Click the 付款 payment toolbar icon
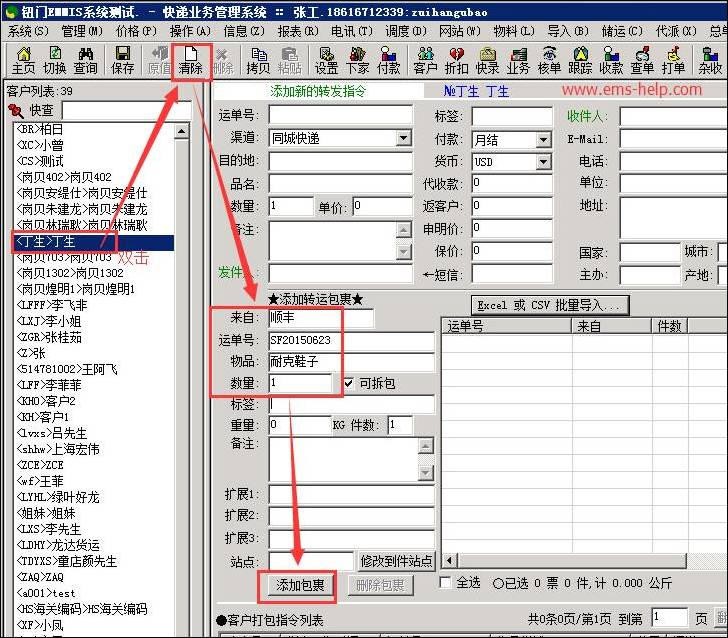 point(389,61)
